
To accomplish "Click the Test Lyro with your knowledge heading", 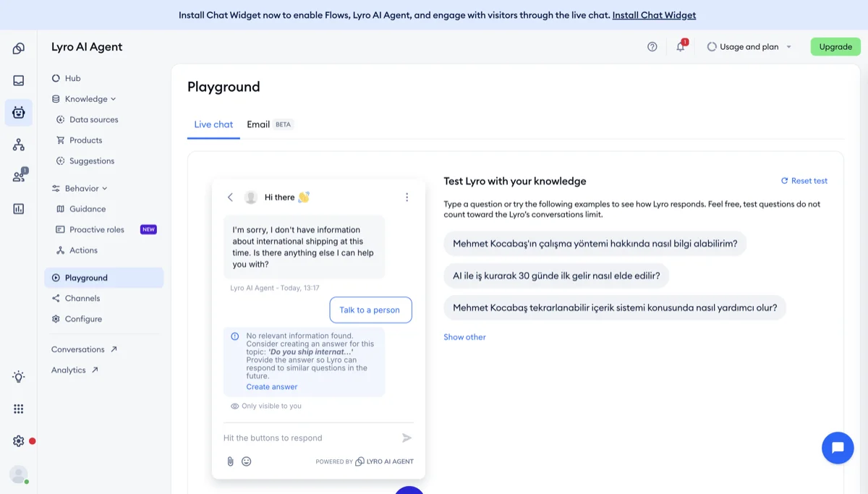I will point(515,182).
